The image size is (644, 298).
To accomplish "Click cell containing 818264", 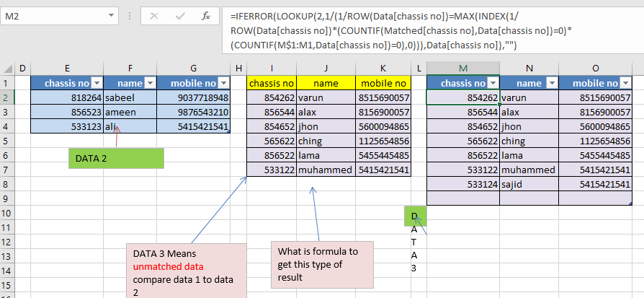I will tap(67, 98).
